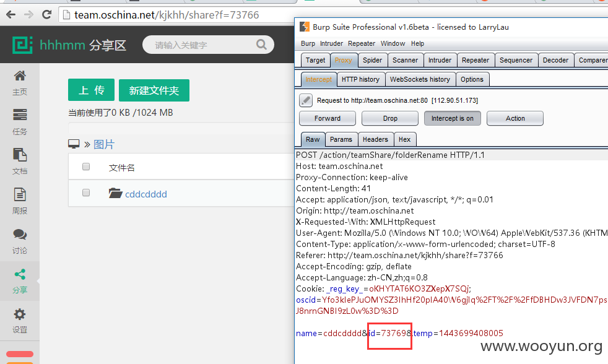Drop the intercepted request
The height and width of the screenshot is (364, 608).
[x=390, y=118]
